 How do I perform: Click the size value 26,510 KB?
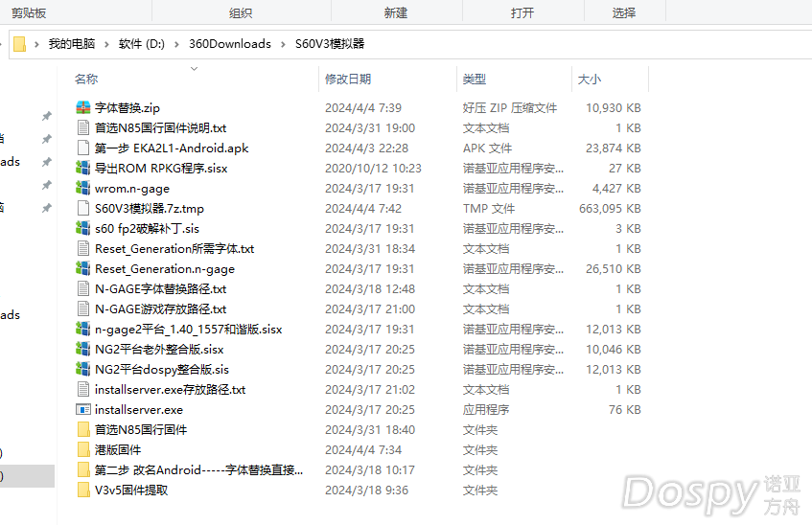click(614, 268)
